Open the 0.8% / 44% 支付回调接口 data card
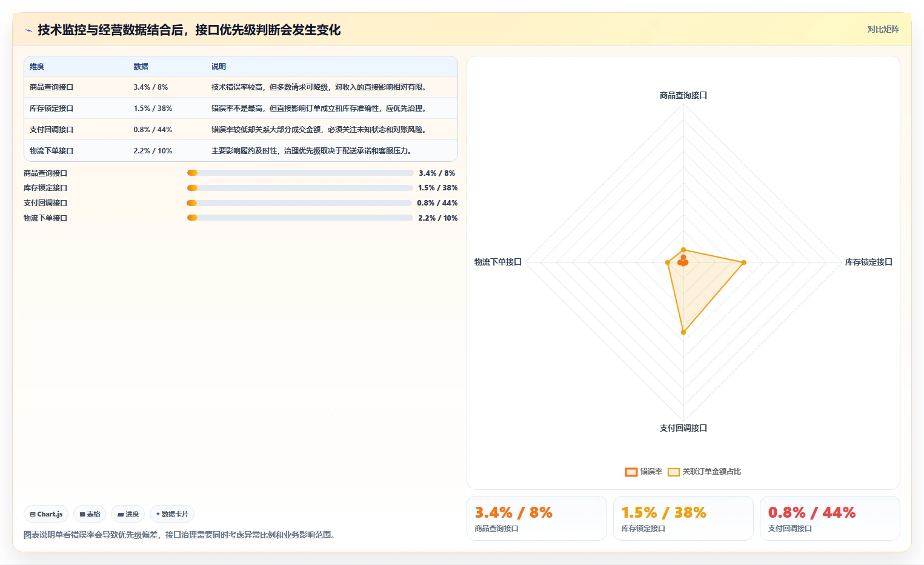Viewport: 924px width, 565px height. pos(830,518)
